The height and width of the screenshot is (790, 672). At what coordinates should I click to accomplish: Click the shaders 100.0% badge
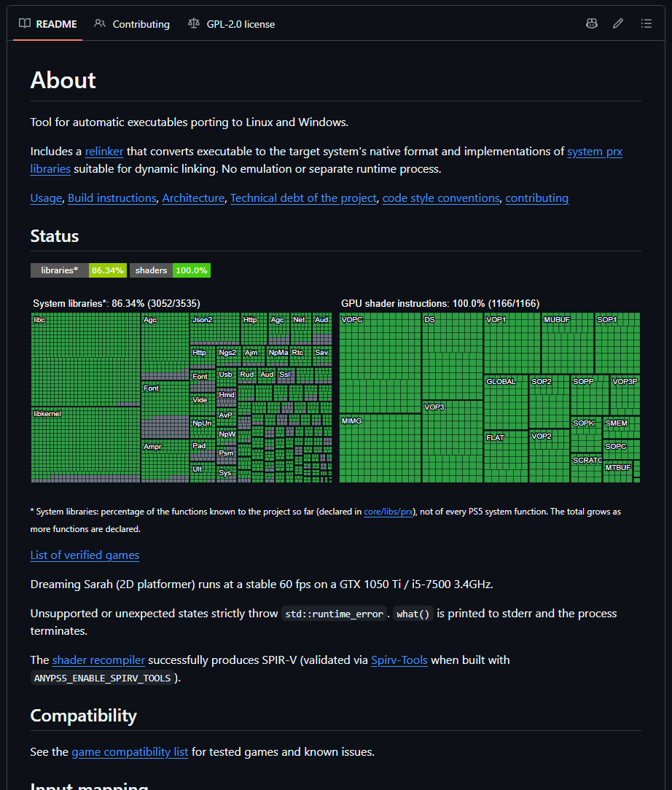[171, 270]
